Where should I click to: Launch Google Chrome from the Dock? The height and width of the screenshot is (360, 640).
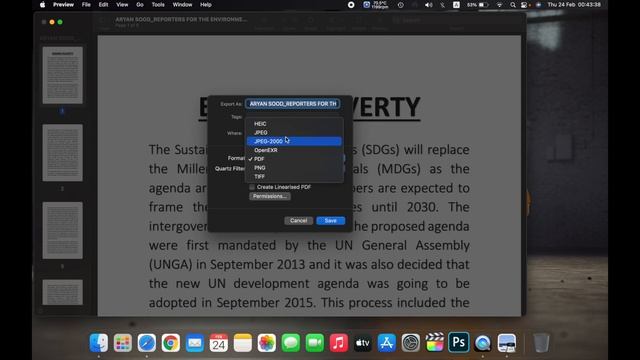[x=171, y=343]
